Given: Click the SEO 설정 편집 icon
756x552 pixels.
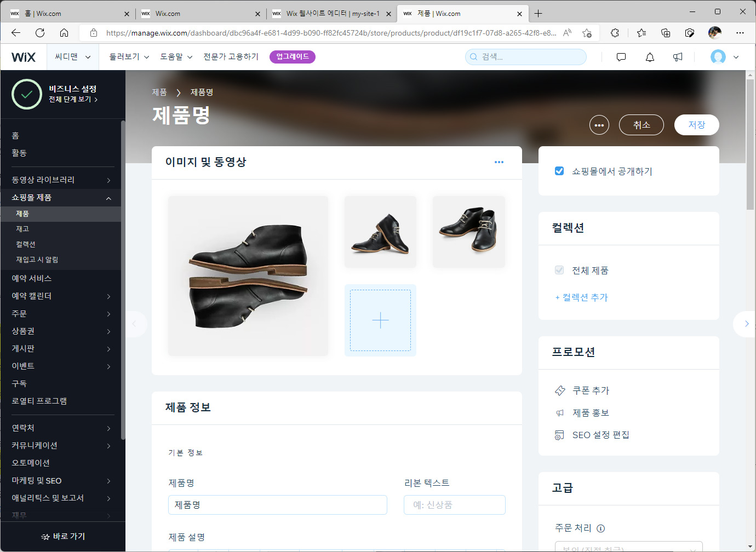Looking at the screenshot, I should coord(559,435).
